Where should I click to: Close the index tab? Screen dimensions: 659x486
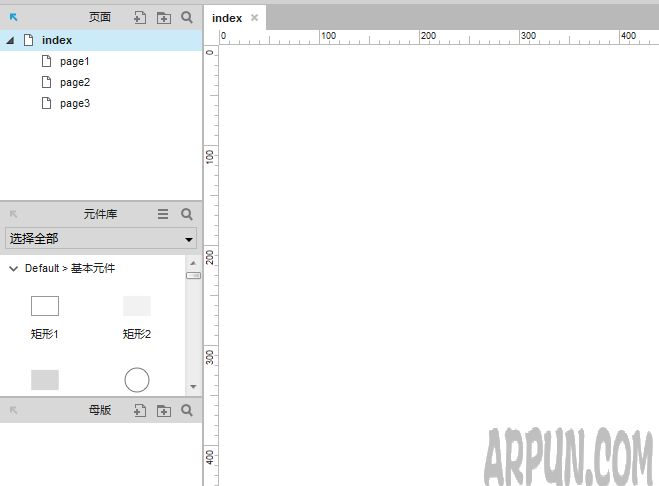point(255,18)
